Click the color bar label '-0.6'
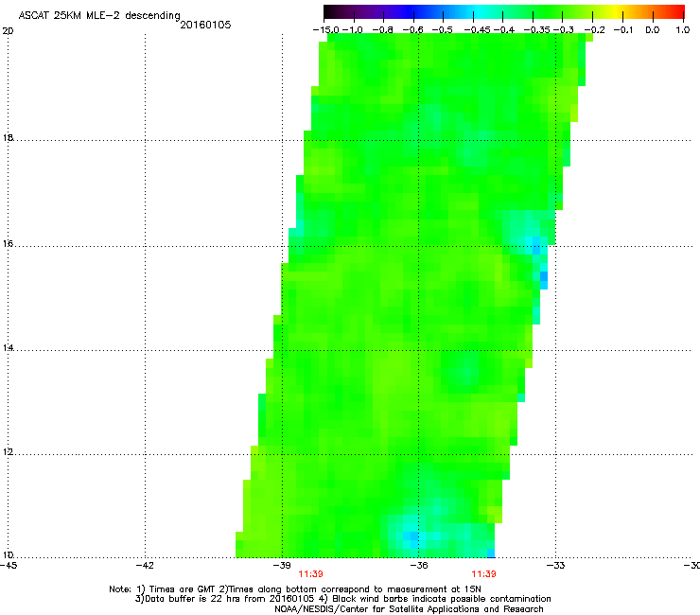The height and width of the screenshot is (615, 700). coord(413,30)
